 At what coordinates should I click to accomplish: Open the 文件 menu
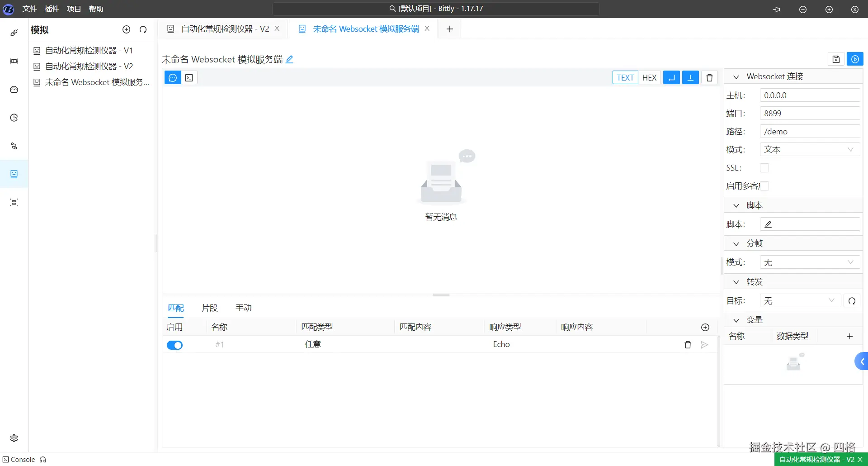(30, 9)
